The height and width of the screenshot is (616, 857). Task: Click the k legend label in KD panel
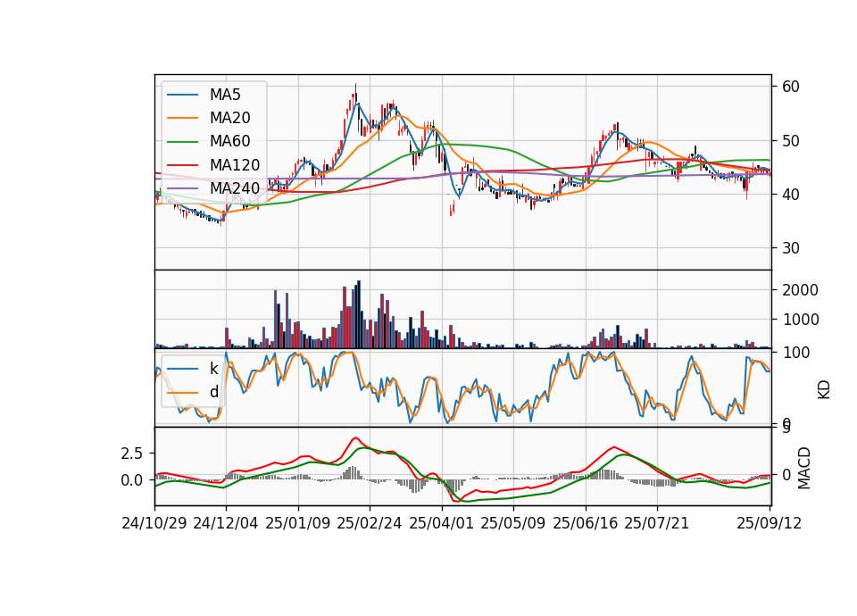213,369
